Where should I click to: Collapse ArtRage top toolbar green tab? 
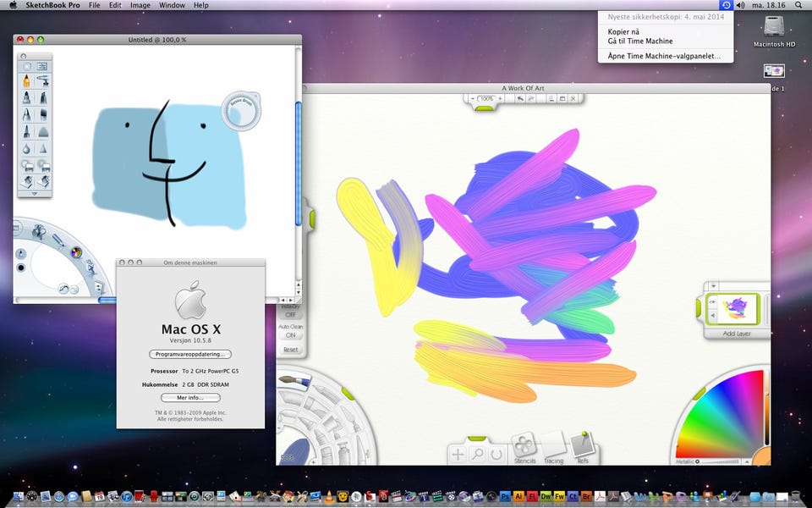point(484,108)
